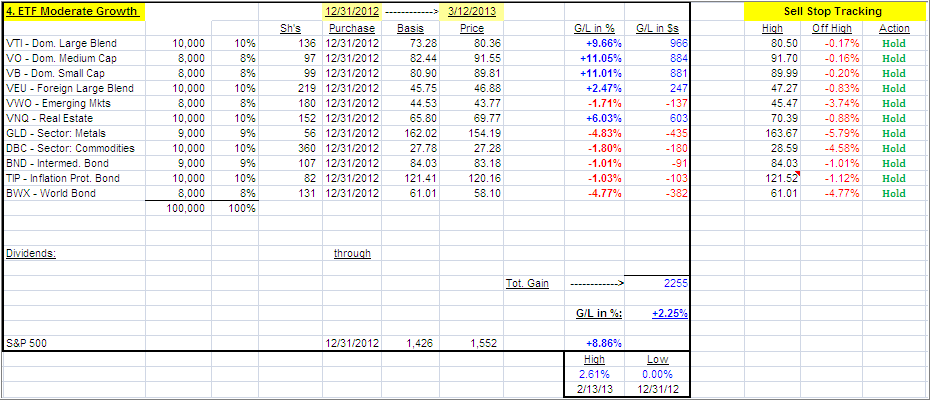Click the 'Purchase' column header

click(x=354, y=28)
